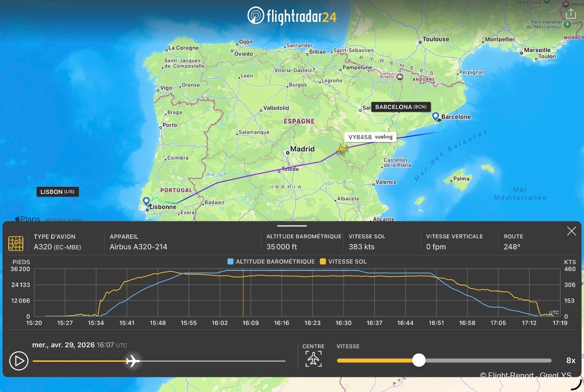The height and width of the screenshot is (392, 584).
Task: Click the A320 (EC-MBE) aircraft type value
Action: tap(57, 247)
